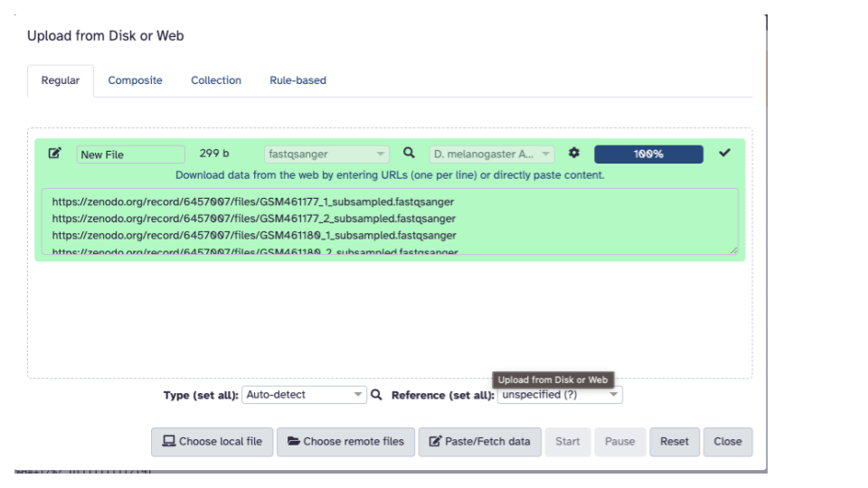Screen dimensions: 868x488
Task: Click the Choose remote files button
Action: coord(345,442)
